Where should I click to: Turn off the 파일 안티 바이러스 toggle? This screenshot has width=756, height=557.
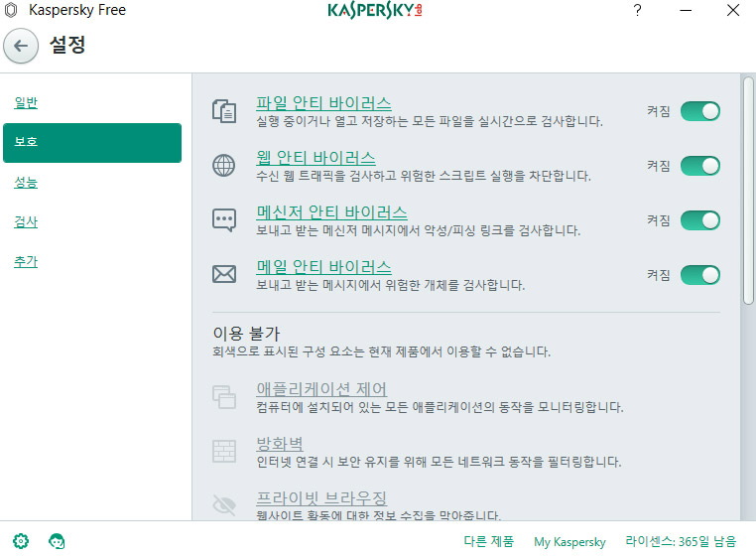pyautogui.click(x=700, y=111)
